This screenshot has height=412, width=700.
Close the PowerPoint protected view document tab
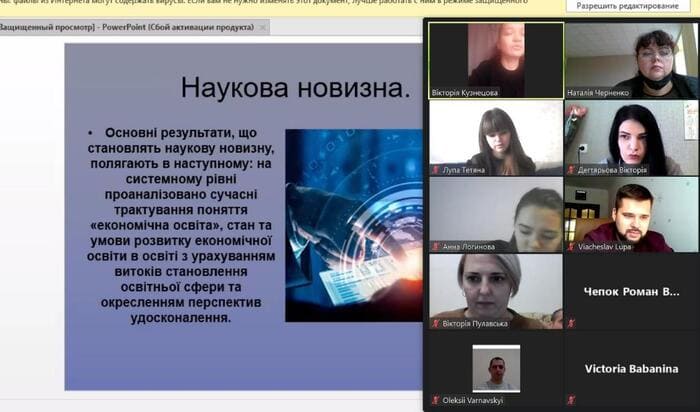pos(262,27)
